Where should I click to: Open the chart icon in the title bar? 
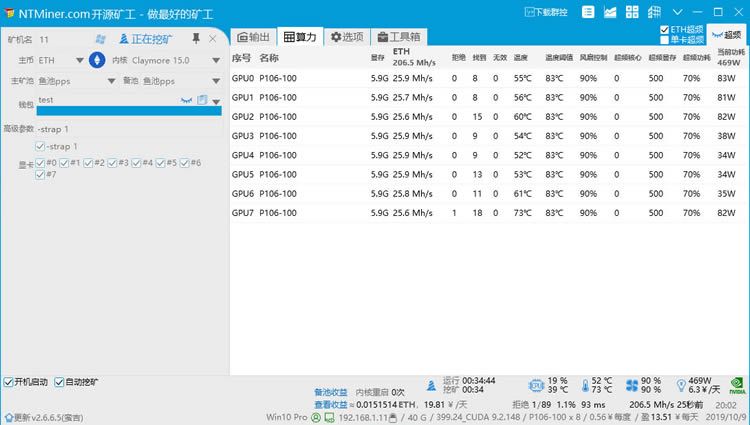coord(610,12)
